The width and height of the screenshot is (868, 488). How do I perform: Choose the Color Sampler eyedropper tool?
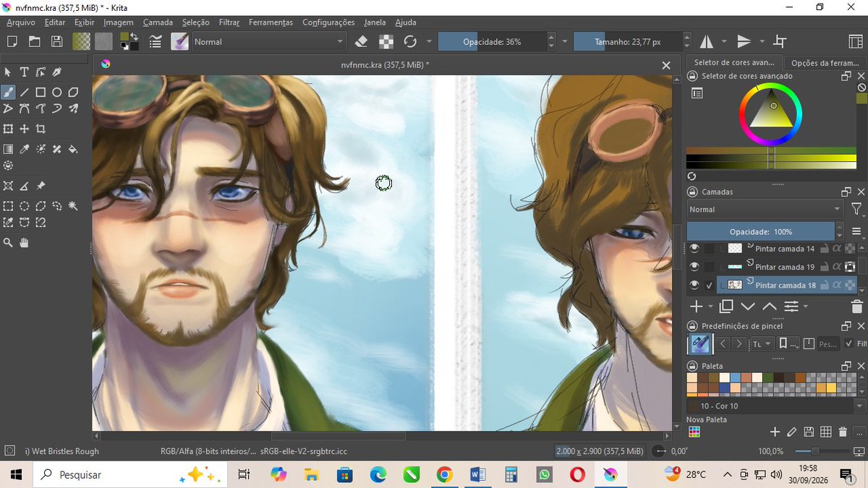(x=24, y=149)
